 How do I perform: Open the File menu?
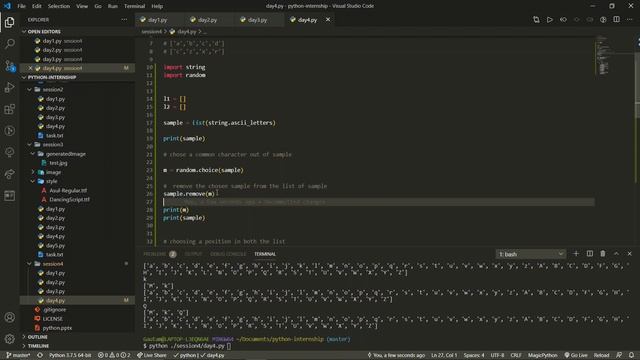(x=21, y=6)
